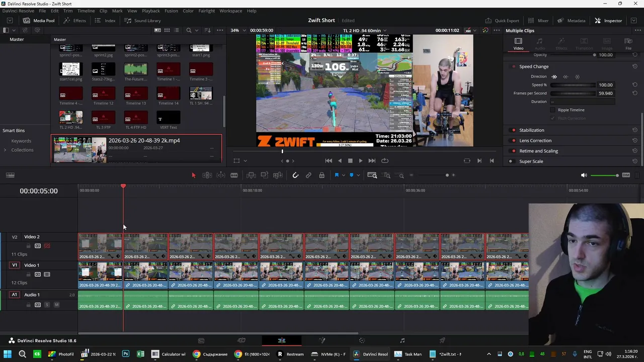Image resolution: width=644 pixels, height=362 pixels.
Task: Toggle Auto Track Selector on Video 2
Action: [38, 246]
